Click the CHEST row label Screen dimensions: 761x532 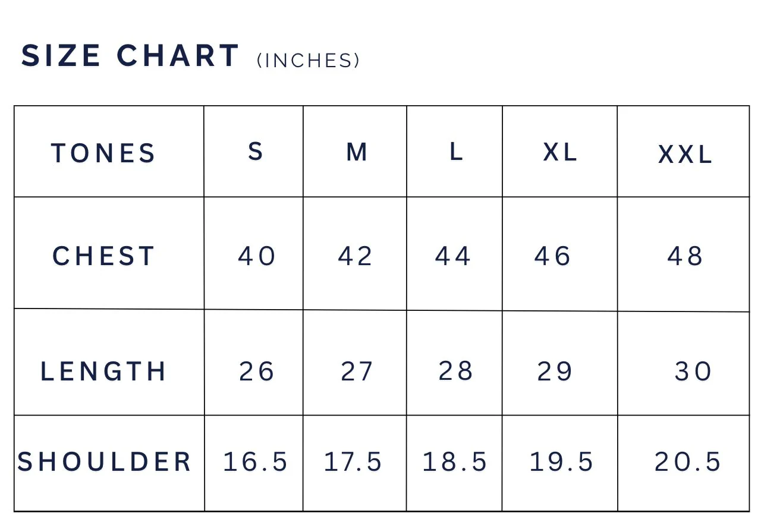(103, 257)
